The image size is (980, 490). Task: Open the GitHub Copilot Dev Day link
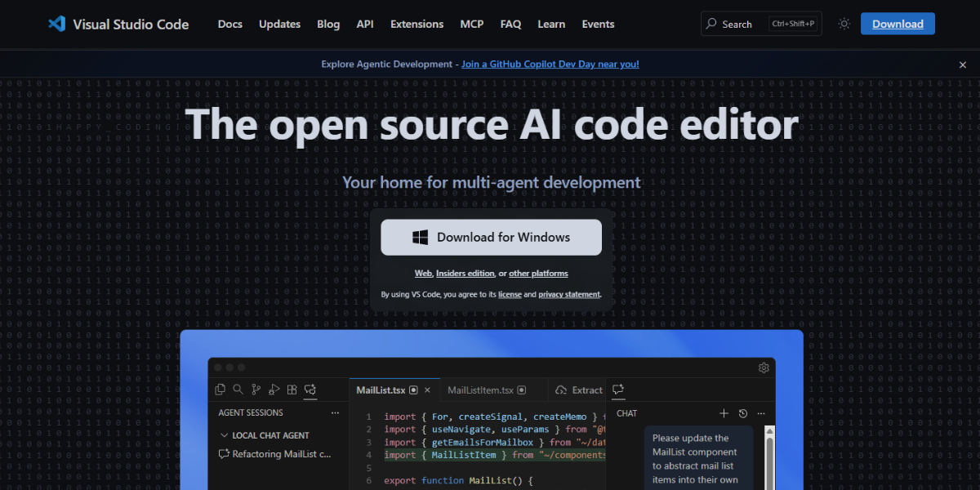click(550, 64)
